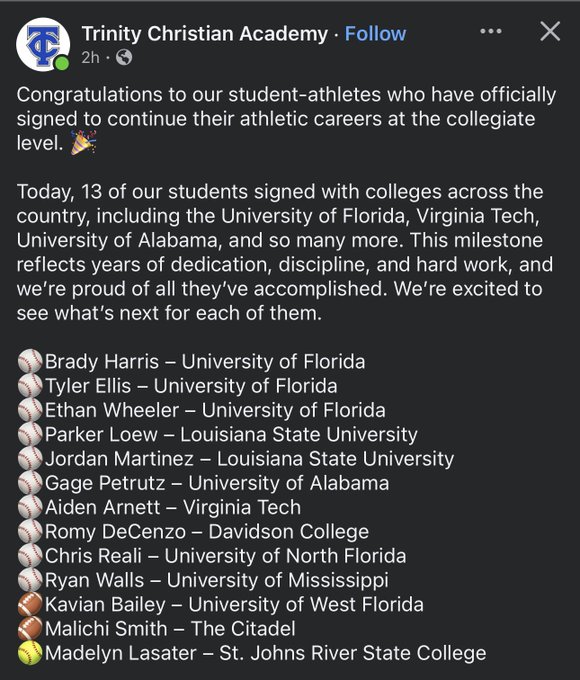
Task: Click the baseball icon beside Romy DeCenzo
Action: click(x=30, y=532)
